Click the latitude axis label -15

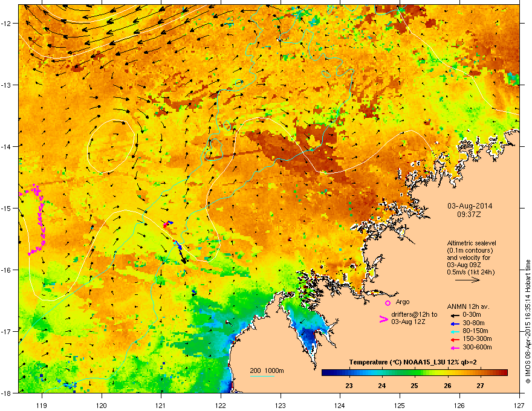[7, 208]
